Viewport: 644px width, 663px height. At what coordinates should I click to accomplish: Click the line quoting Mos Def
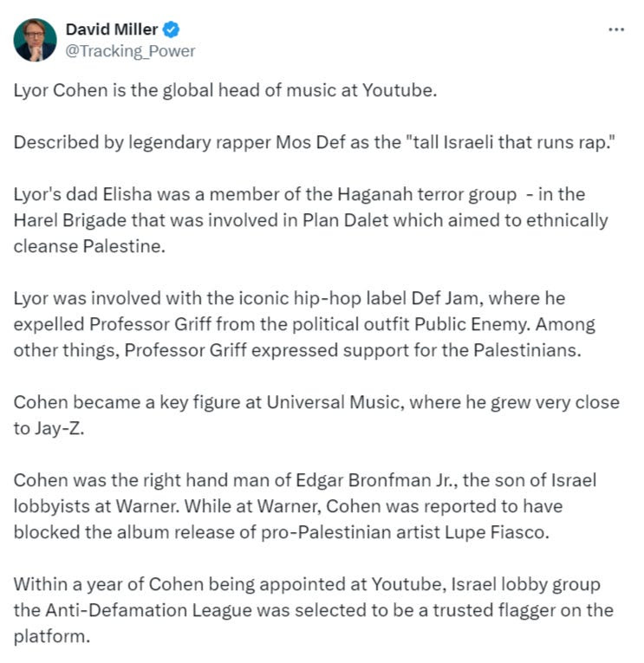pos(314,142)
